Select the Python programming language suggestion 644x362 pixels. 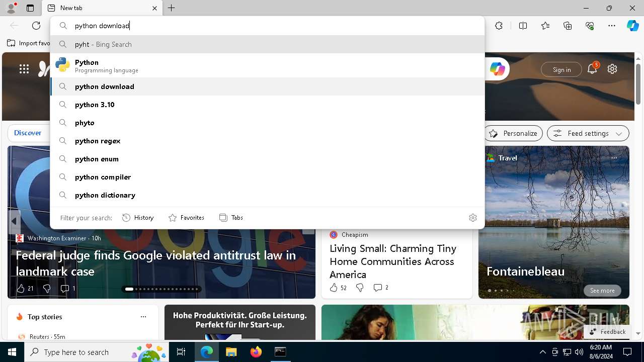click(267, 65)
